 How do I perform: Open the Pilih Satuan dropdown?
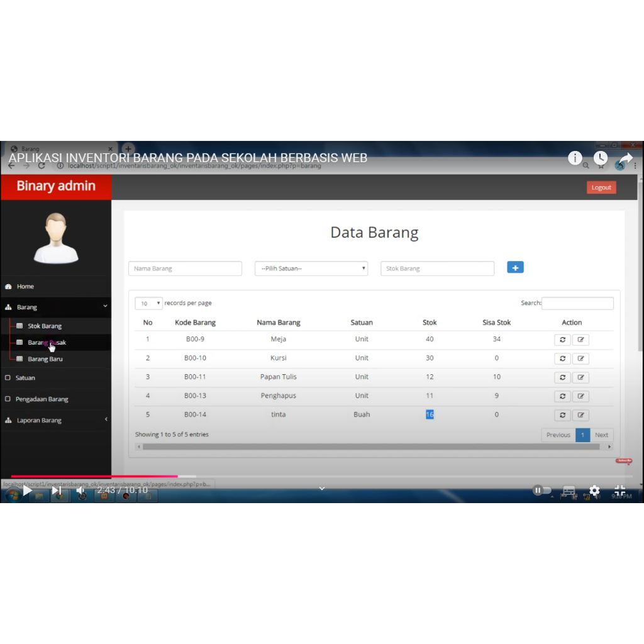pyautogui.click(x=311, y=269)
